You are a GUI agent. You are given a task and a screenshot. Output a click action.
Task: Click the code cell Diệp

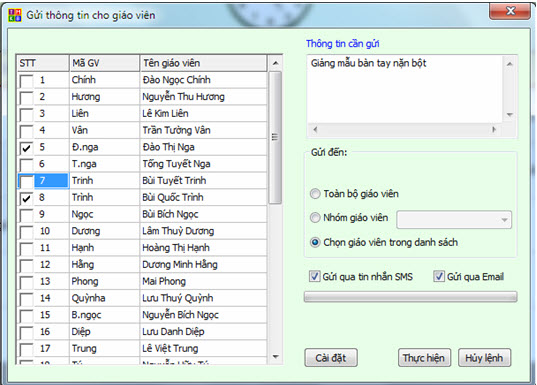(104, 332)
